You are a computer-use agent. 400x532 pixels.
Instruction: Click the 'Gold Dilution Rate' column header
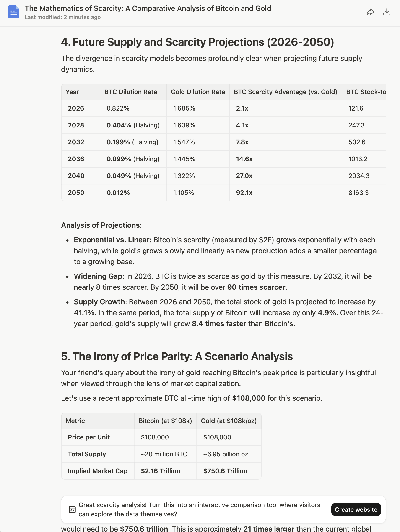pos(198,92)
